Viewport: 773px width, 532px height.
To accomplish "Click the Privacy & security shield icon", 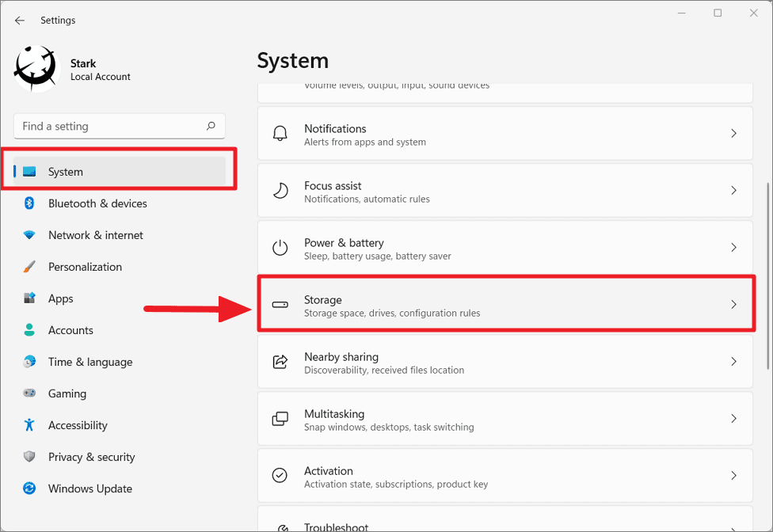I will coord(29,457).
